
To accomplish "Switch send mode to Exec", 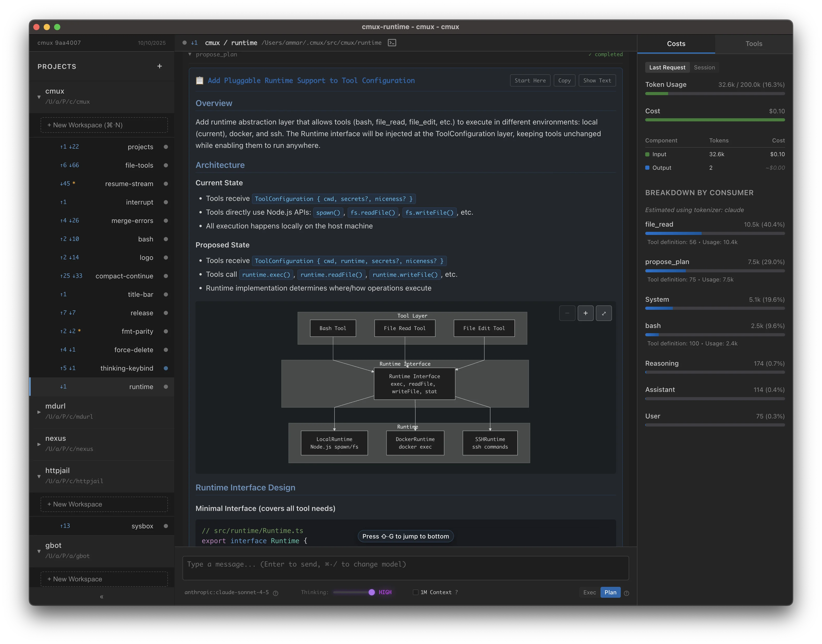I will 589,592.
